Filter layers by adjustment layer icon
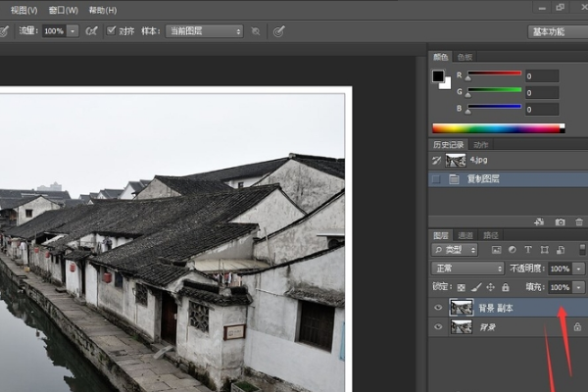 click(513, 250)
